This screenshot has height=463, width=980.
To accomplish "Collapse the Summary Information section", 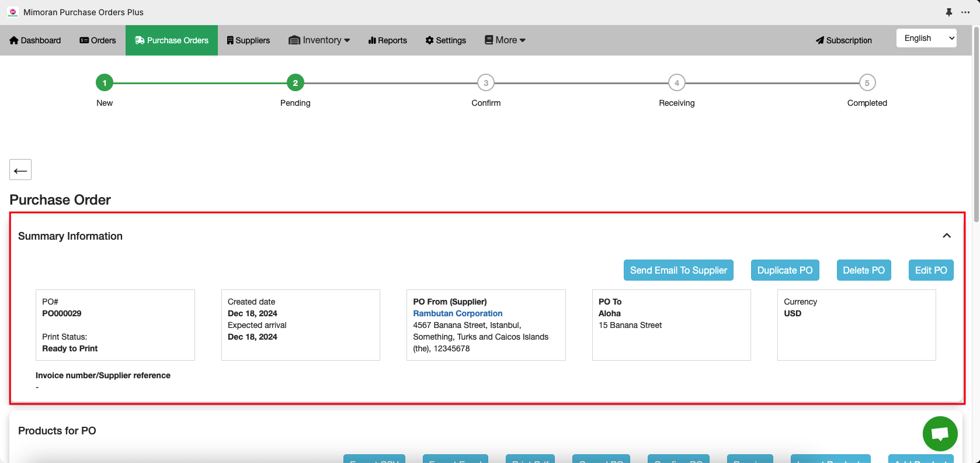I will (x=947, y=236).
